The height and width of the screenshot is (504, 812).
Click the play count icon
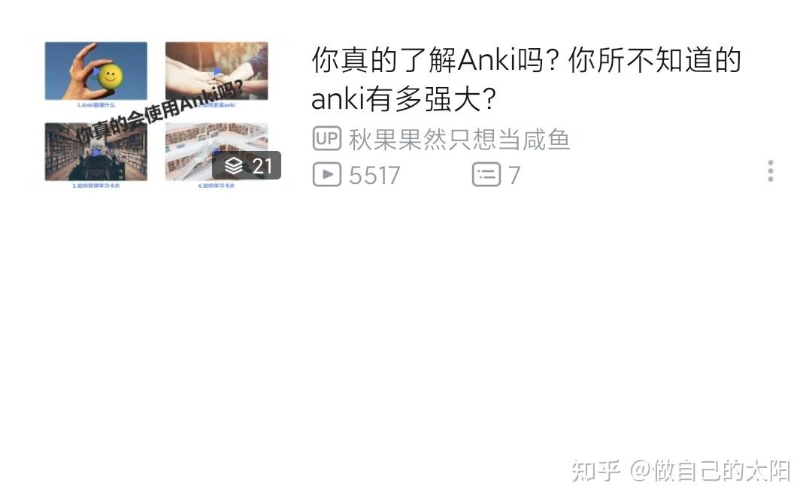pyautogui.click(x=327, y=174)
